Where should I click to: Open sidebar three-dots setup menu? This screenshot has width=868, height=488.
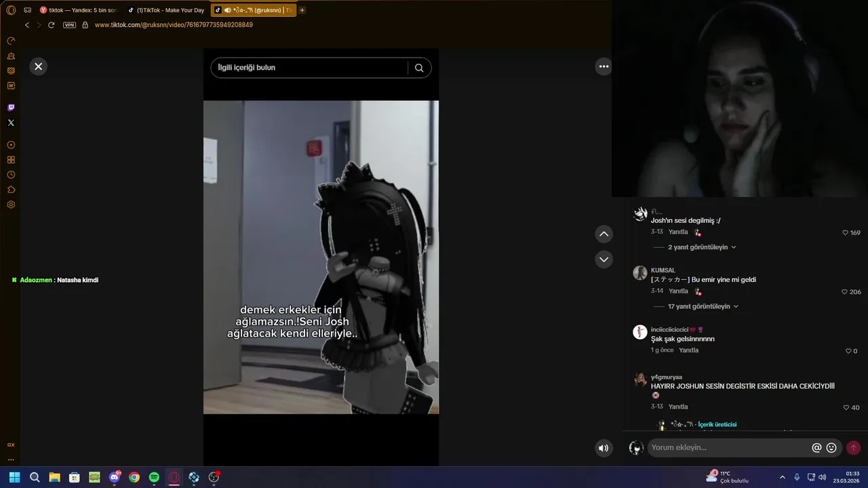click(x=11, y=460)
